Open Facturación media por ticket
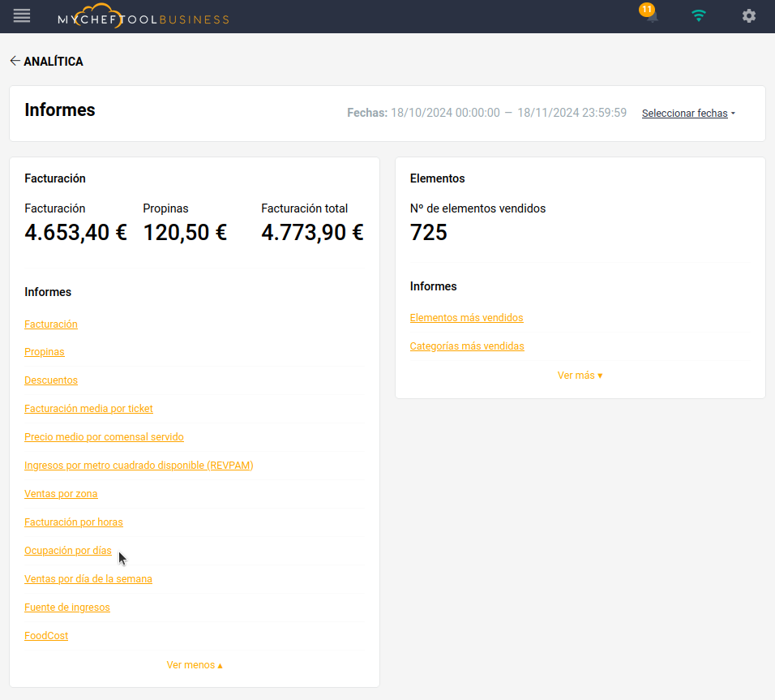 tap(88, 409)
